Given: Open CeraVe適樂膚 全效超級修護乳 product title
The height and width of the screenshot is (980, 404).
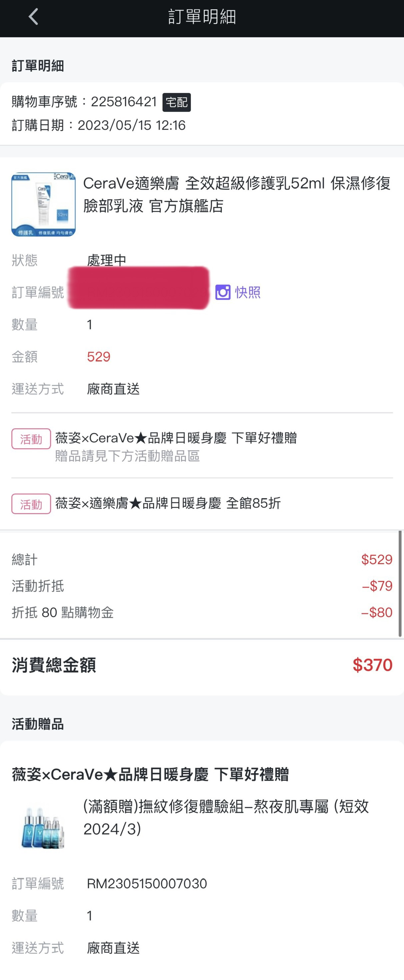Looking at the screenshot, I should pos(237,194).
